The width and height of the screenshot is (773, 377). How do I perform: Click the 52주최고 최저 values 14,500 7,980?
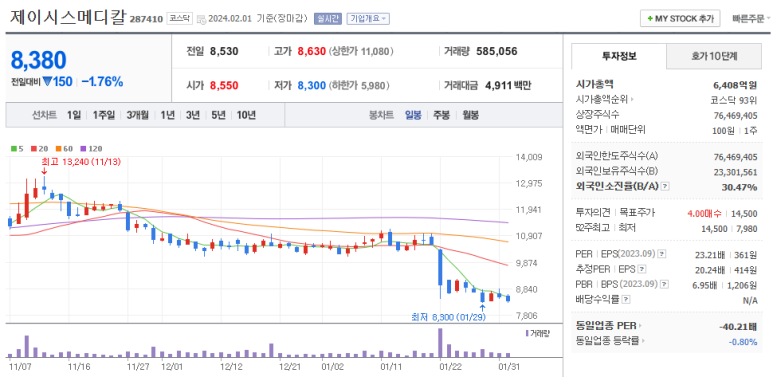pyautogui.click(x=729, y=229)
